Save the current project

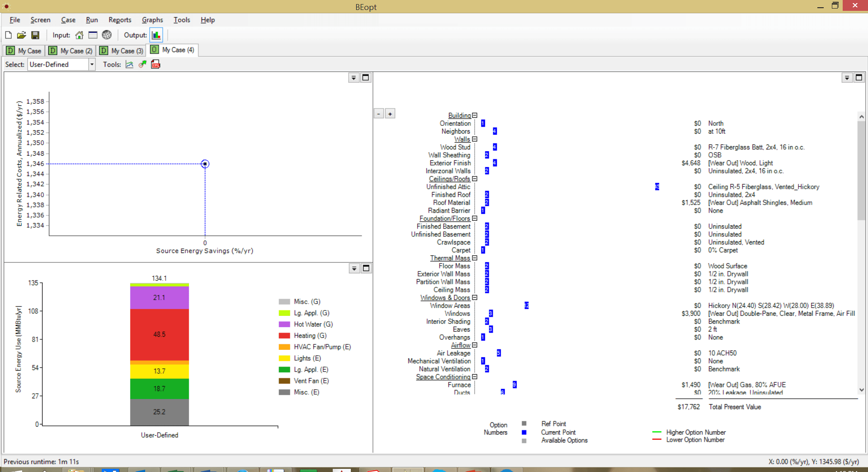35,35
